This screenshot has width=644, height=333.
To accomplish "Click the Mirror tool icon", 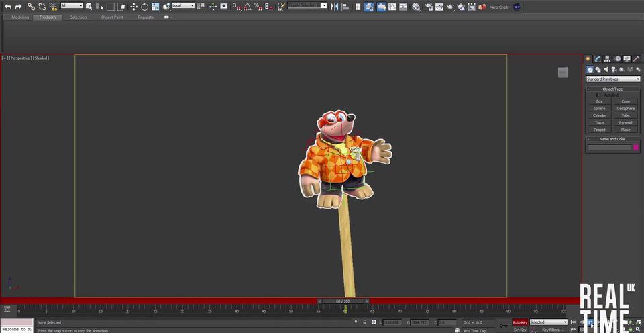I will tap(334, 7).
